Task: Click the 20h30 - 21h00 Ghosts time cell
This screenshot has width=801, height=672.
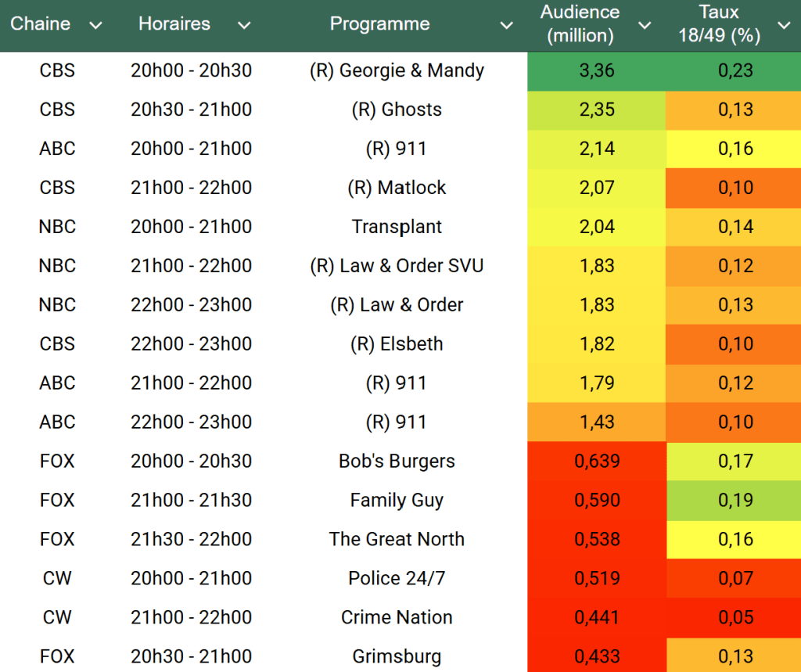Action: pyautogui.click(x=191, y=110)
